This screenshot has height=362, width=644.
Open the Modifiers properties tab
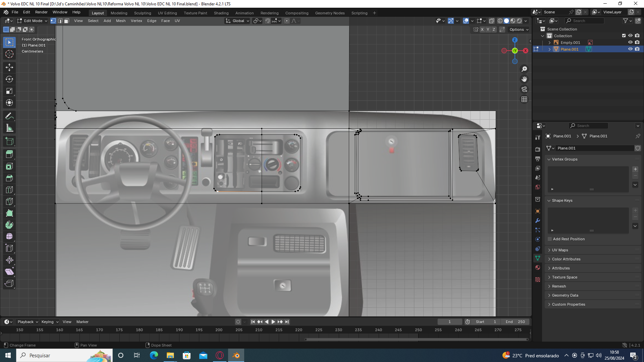tap(538, 221)
